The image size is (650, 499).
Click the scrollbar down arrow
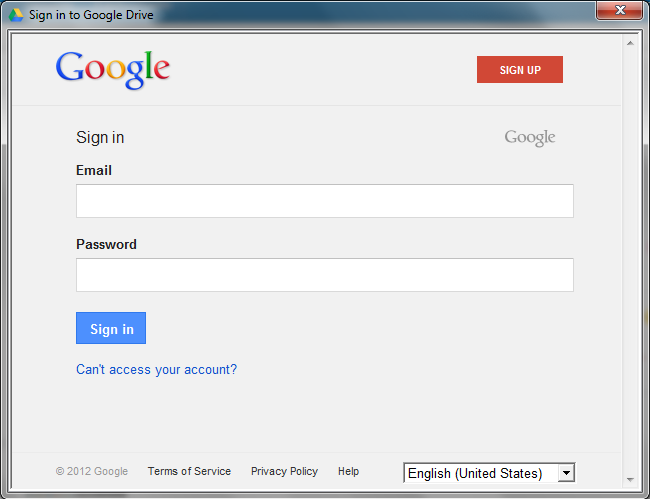630,480
